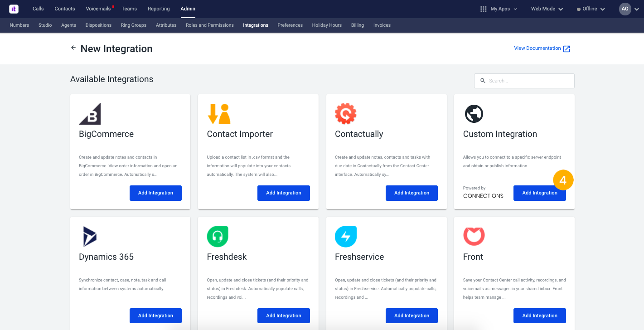
Task: Click the Powered by CONNECTIONS label
Action: pyautogui.click(x=483, y=192)
